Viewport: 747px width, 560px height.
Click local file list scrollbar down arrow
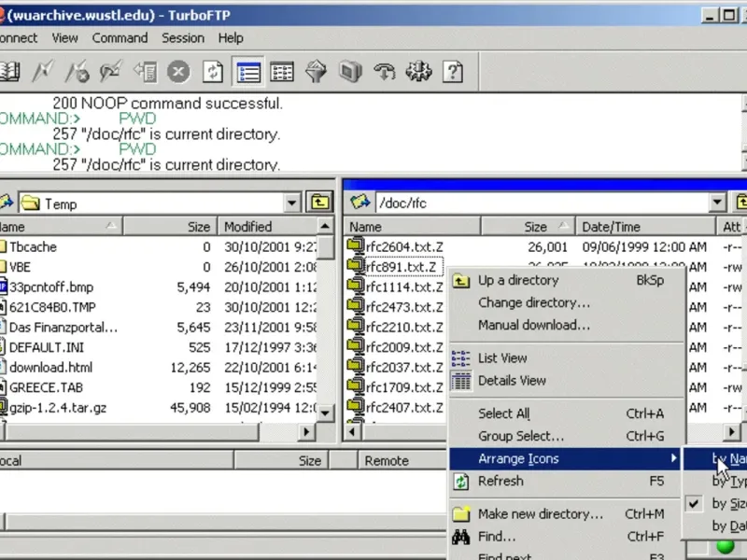point(325,413)
